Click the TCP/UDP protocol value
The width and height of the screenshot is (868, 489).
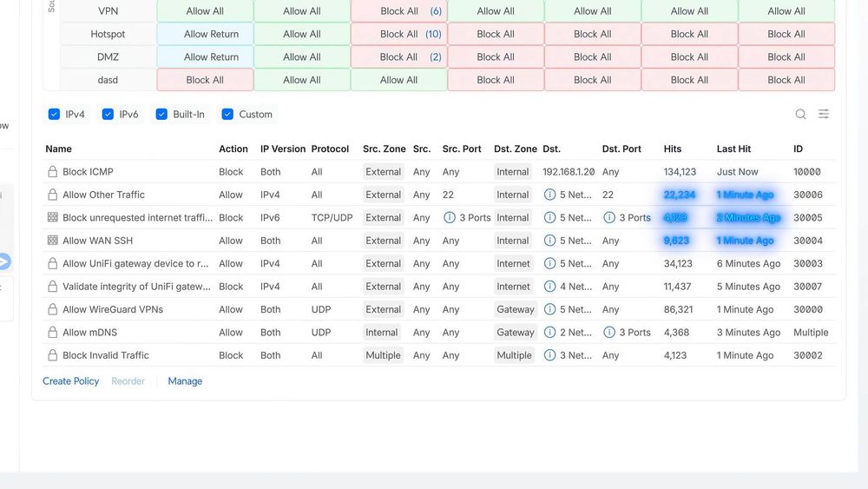click(332, 218)
